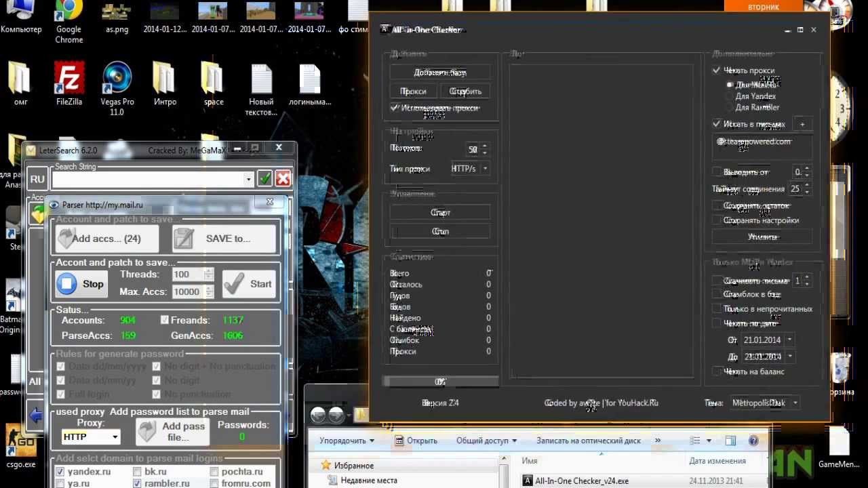
Task: Toggle Только в непрочитанных checkbox
Action: [x=717, y=308]
